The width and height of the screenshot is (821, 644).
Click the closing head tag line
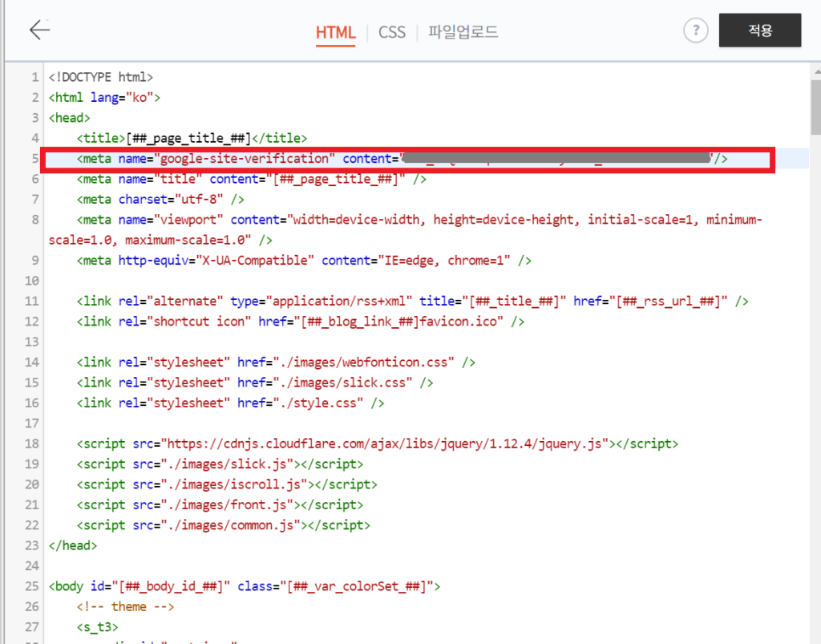tap(73, 545)
